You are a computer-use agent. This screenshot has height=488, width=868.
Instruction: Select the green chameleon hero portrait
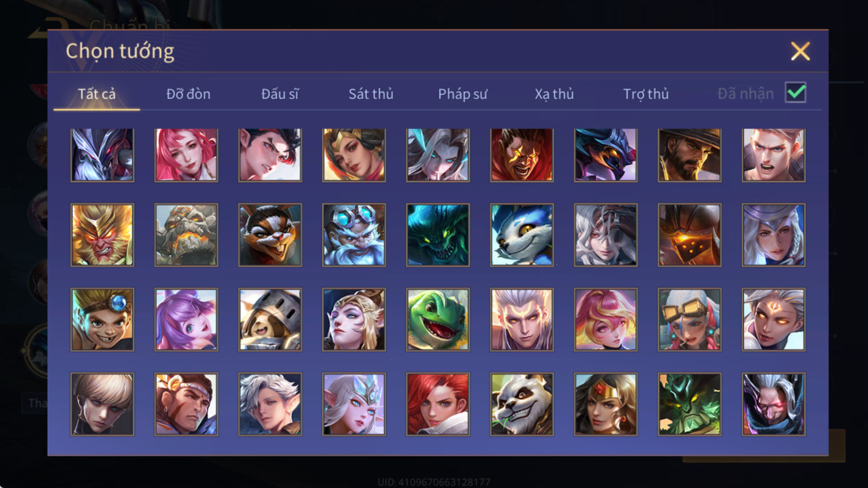pos(438,320)
